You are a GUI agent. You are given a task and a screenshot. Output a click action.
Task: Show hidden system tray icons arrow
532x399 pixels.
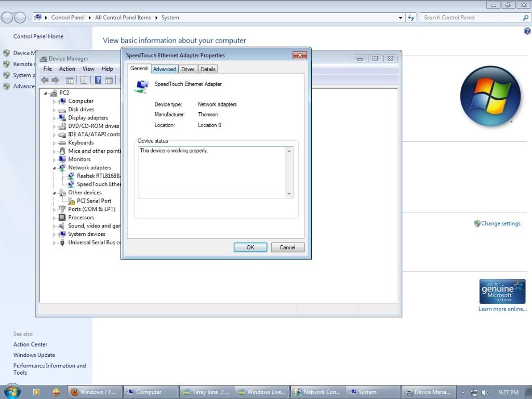pyautogui.click(x=463, y=393)
